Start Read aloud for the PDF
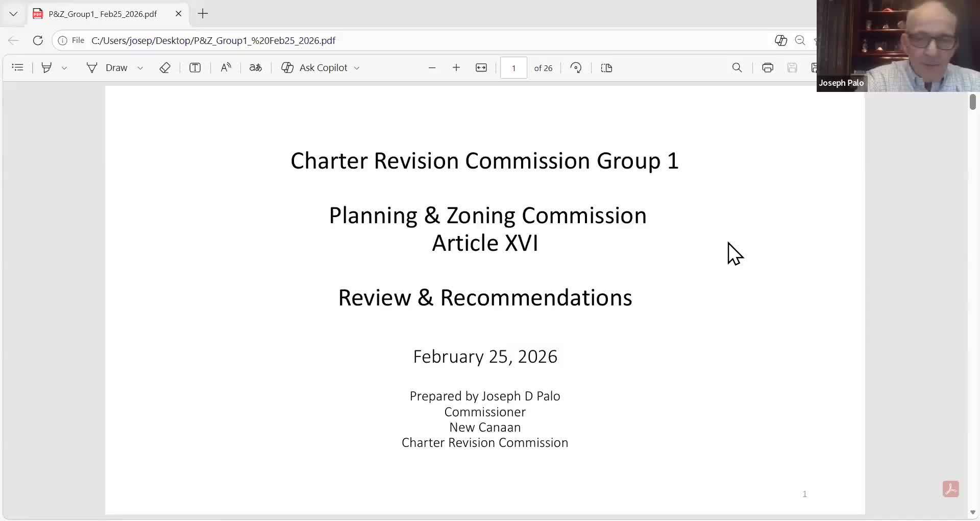 226,67
